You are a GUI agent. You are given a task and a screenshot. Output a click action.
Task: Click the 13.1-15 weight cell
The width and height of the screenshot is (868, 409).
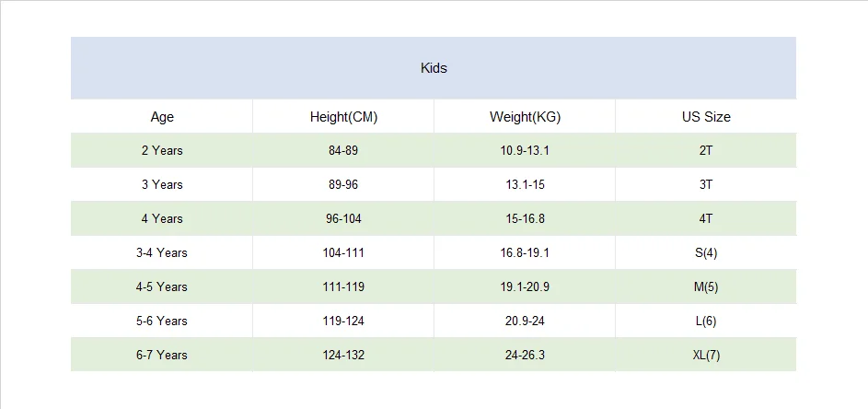(x=525, y=184)
